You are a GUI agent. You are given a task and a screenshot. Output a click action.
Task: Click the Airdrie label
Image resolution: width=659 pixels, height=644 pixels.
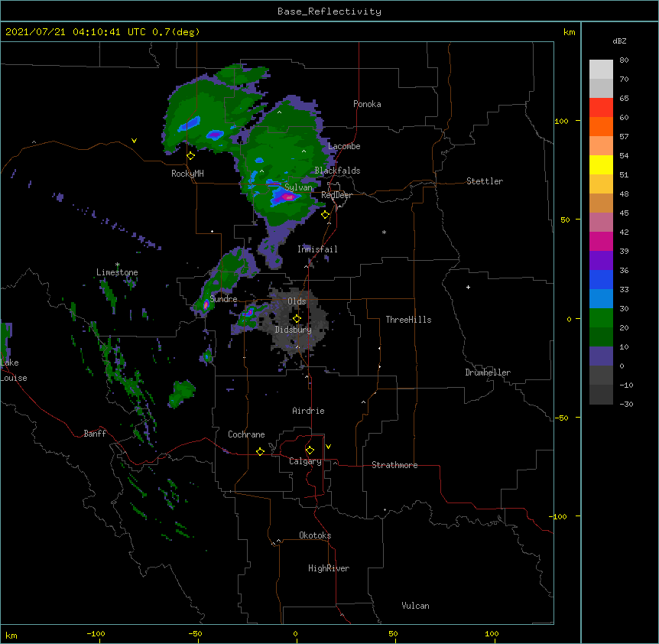(309, 411)
